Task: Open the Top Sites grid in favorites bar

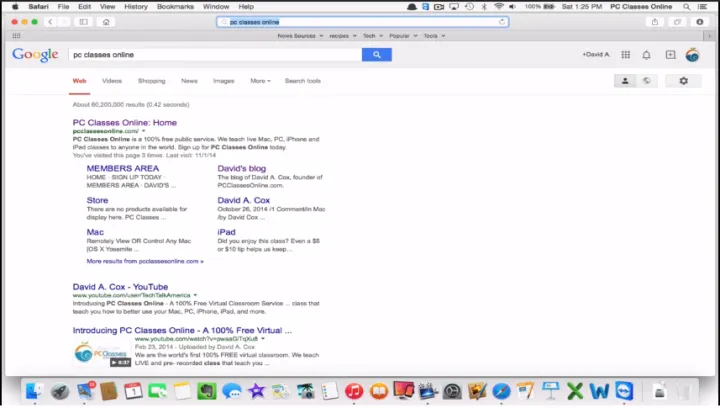Action: pyautogui.click(x=17, y=35)
